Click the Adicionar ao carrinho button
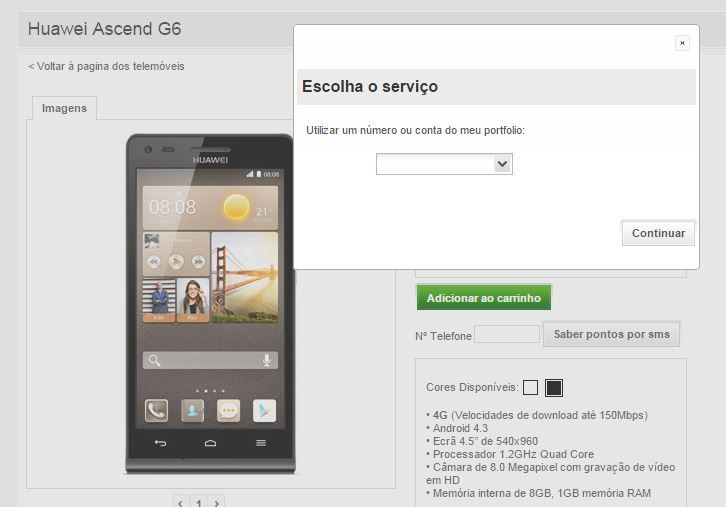The width and height of the screenshot is (726, 507). coord(484,298)
